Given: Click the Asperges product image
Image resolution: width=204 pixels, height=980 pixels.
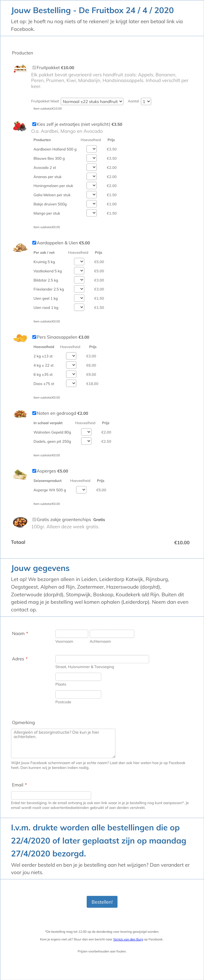Looking at the screenshot, I should click(x=20, y=474).
